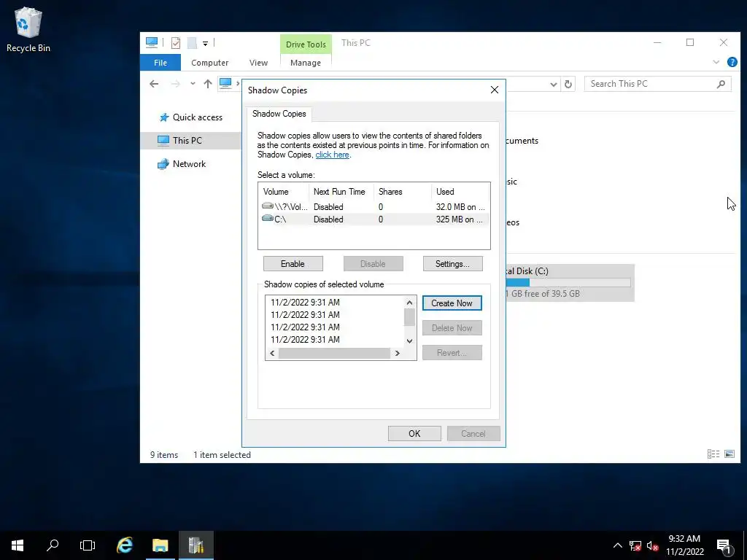Click the shadow copy list scroll up arrow

[x=409, y=303]
